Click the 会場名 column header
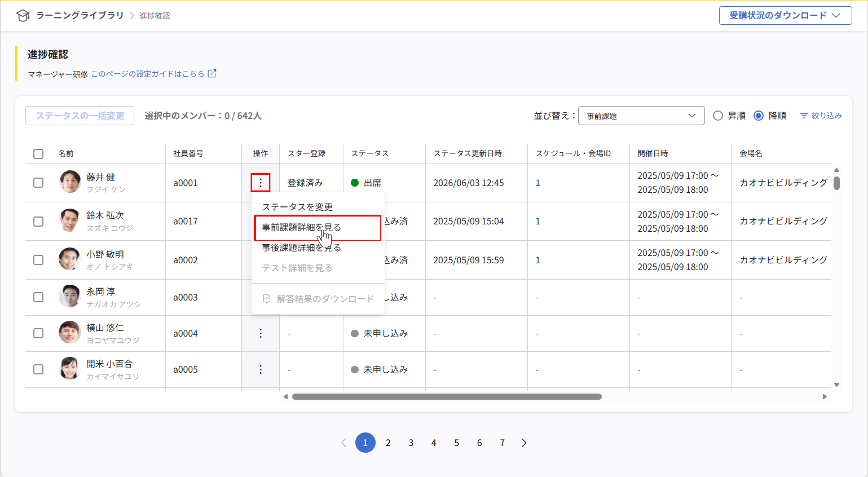This screenshot has height=477, width=868. point(751,154)
